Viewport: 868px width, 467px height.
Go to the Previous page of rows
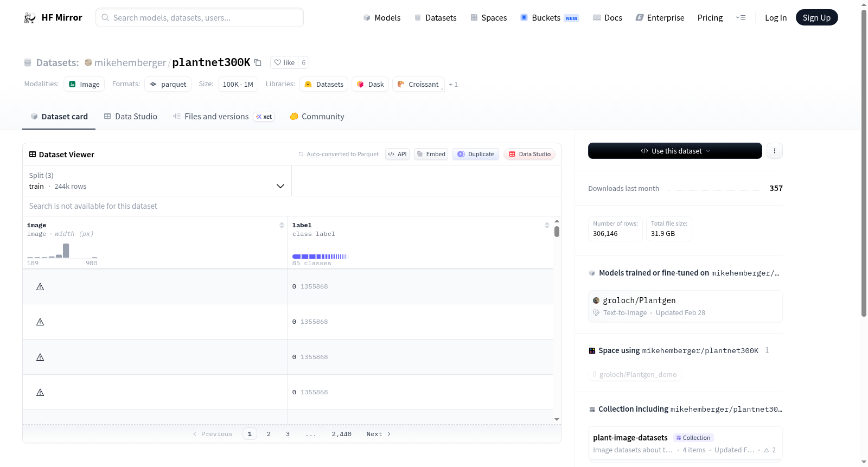(213, 434)
